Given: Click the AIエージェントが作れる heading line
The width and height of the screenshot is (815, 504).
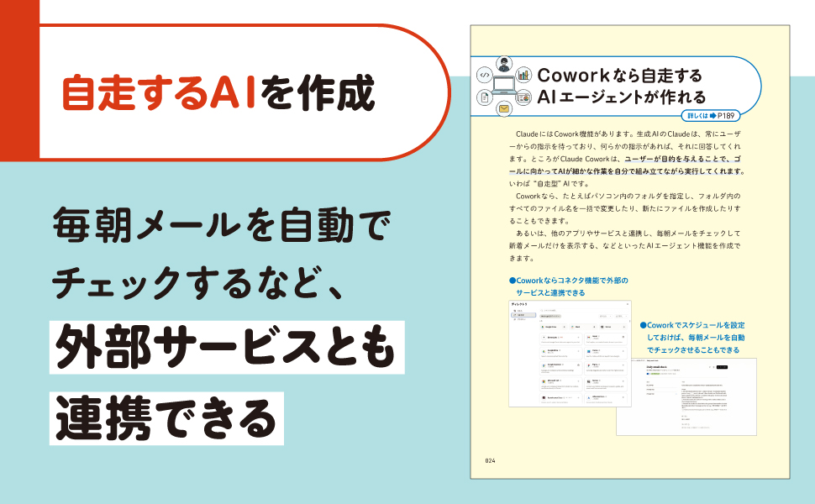Looking at the screenshot, I should tap(621, 97).
